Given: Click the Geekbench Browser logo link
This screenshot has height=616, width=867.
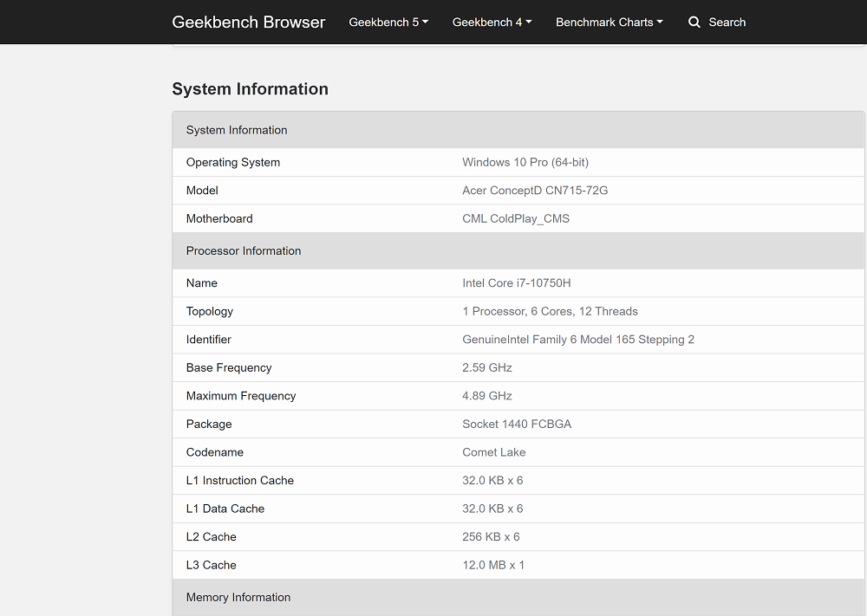Looking at the screenshot, I should pos(248,23).
